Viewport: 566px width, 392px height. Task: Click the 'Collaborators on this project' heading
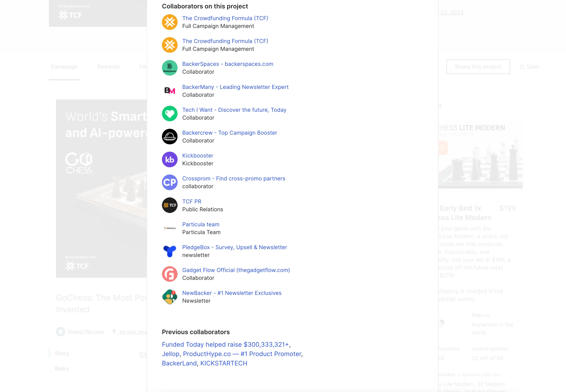point(205,6)
